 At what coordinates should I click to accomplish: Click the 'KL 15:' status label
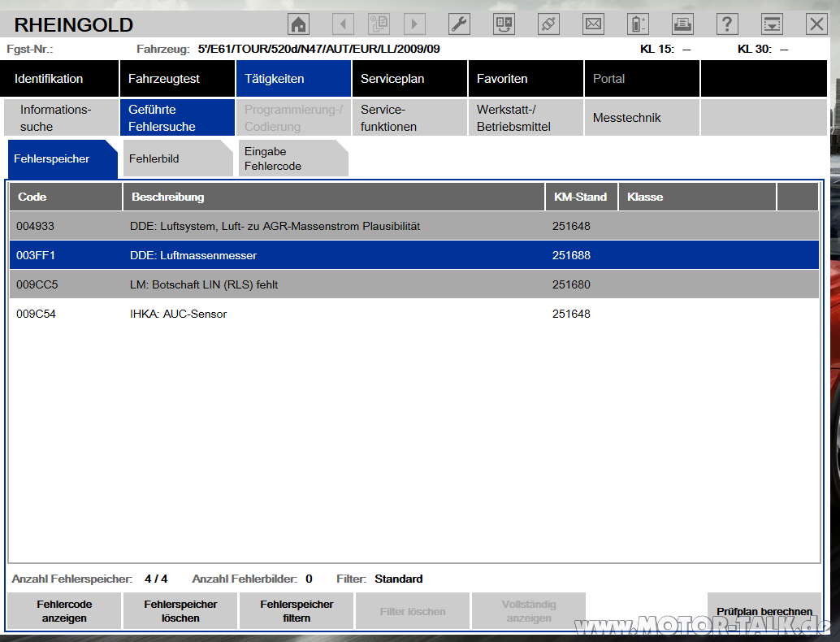coord(656,50)
